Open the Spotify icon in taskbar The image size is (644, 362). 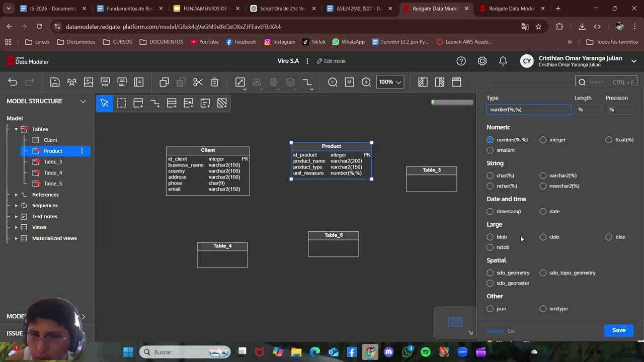click(x=426, y=352)
